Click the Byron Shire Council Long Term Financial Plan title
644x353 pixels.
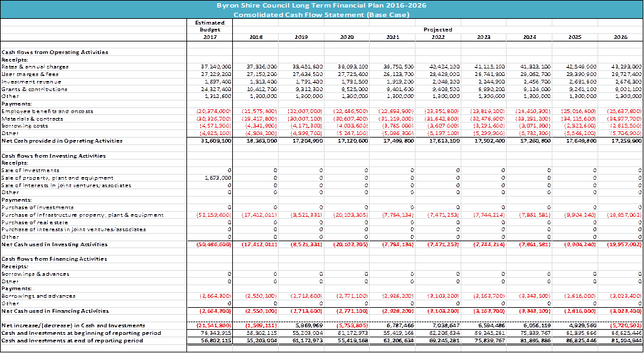pyautogui.click(x=321, y=6)
